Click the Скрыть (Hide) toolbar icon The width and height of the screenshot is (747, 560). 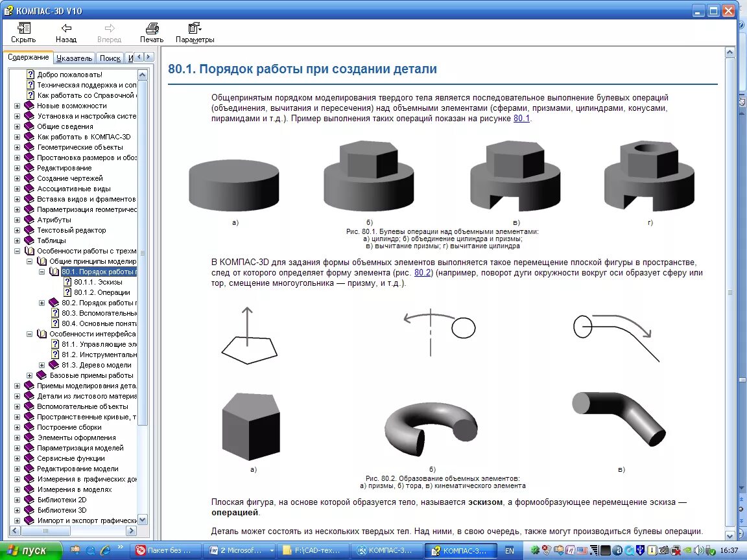23,29
